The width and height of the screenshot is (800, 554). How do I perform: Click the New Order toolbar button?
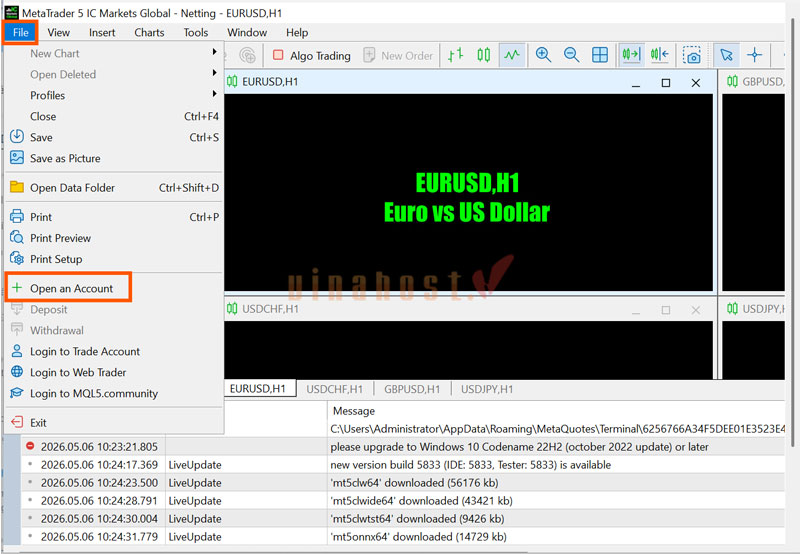[x=398, y=55]
